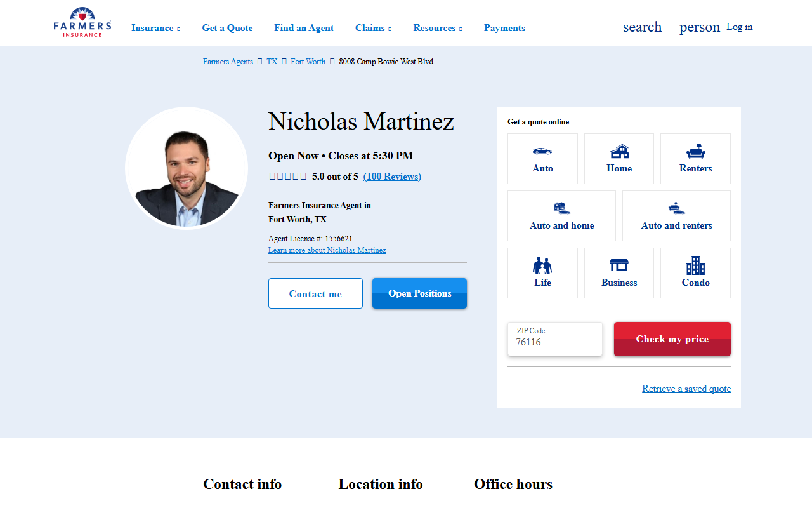Go to TX breadcrumb link

(x=272, y=62)
